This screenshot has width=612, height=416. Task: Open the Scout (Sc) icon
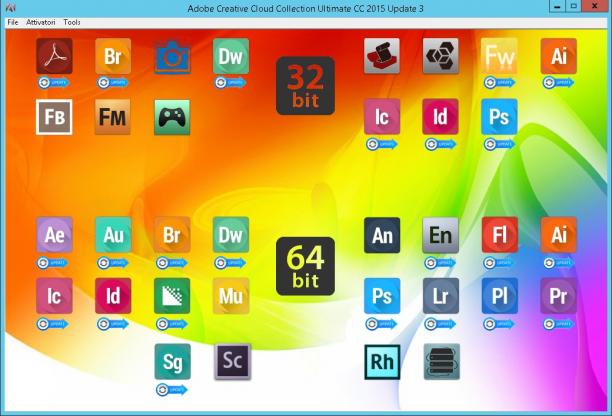[x=232, y=361]
